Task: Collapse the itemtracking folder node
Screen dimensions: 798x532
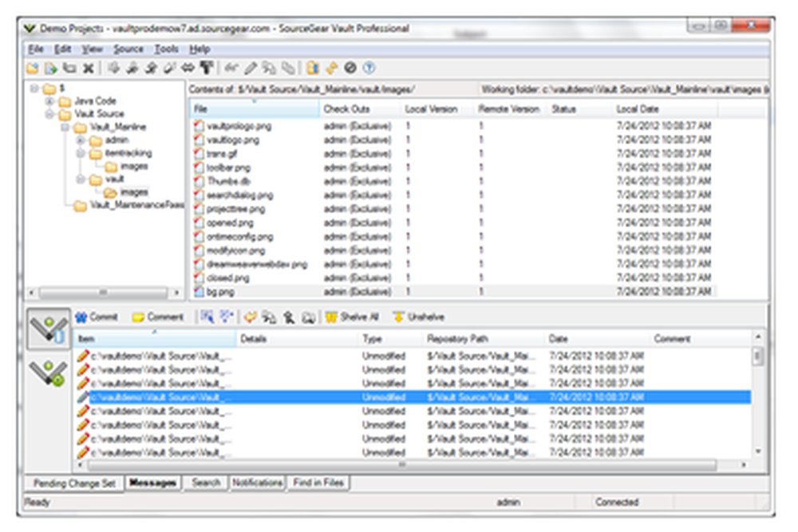Action: (x=81, y=152)
